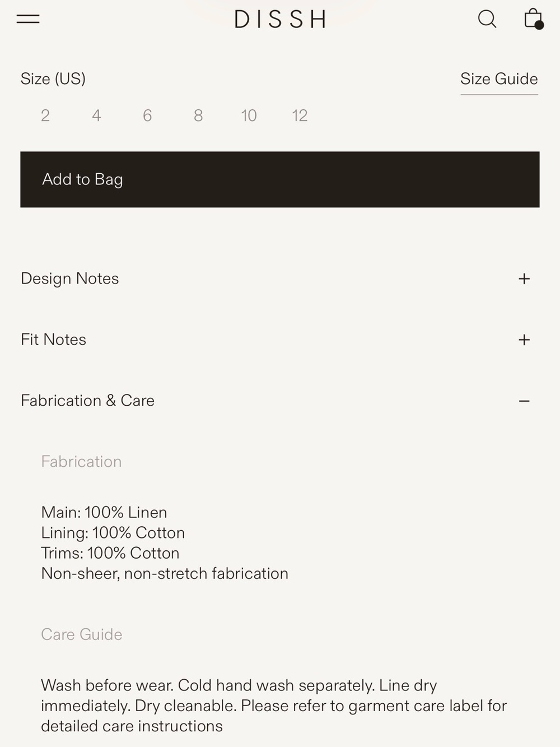The height and width of the screenshot is (747, 560).
Task: Open search with the magnifier icon
Action: [x=487, y=19]
